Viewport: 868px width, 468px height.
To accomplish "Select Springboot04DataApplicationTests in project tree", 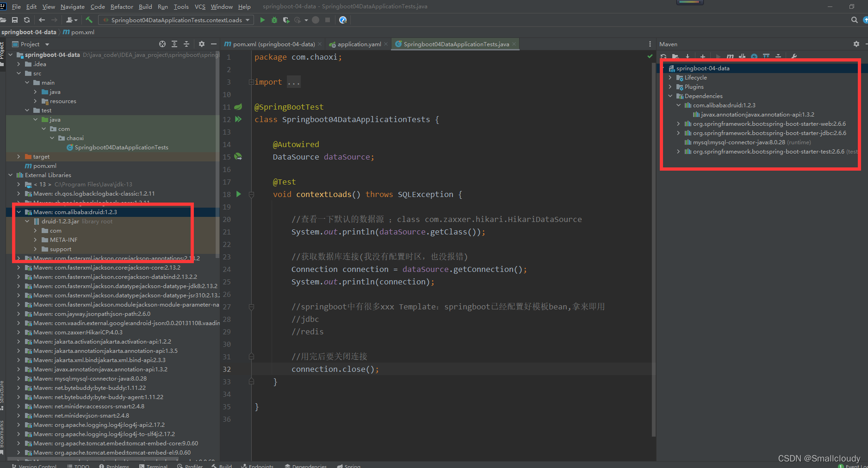I will coord(118,148).
